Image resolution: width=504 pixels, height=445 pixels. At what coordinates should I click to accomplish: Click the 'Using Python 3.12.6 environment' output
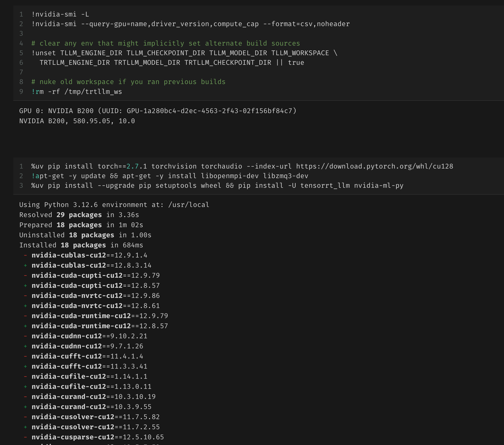pyautogui.click(x=114, y=205)
